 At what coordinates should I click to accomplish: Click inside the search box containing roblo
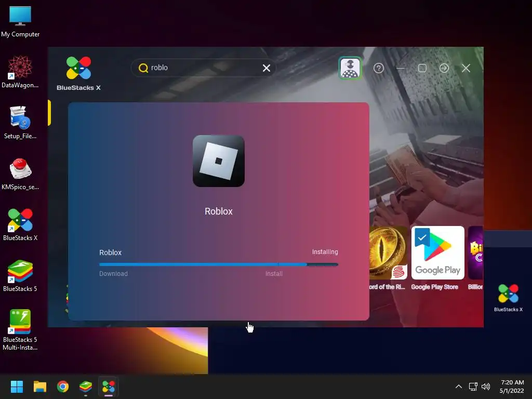point(203,68)
